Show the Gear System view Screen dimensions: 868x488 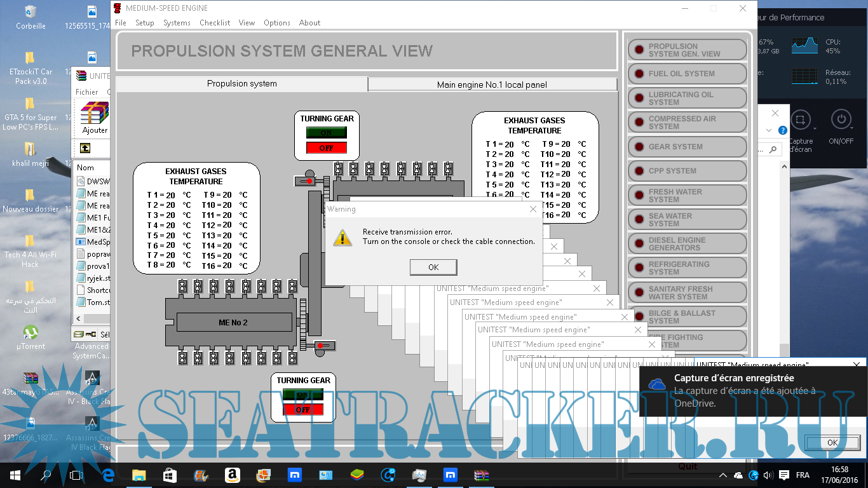pyautogui.click(x=687, y=147)
